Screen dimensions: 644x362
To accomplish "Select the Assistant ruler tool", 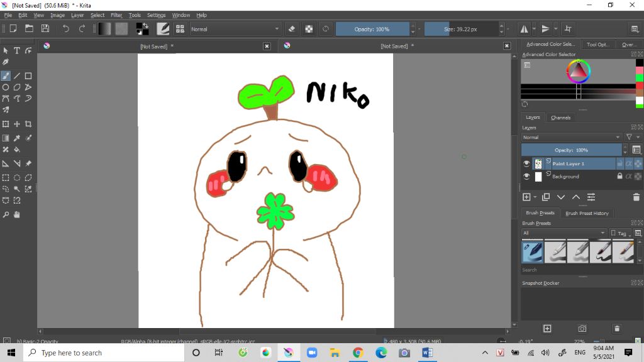I will pos(6,163).
